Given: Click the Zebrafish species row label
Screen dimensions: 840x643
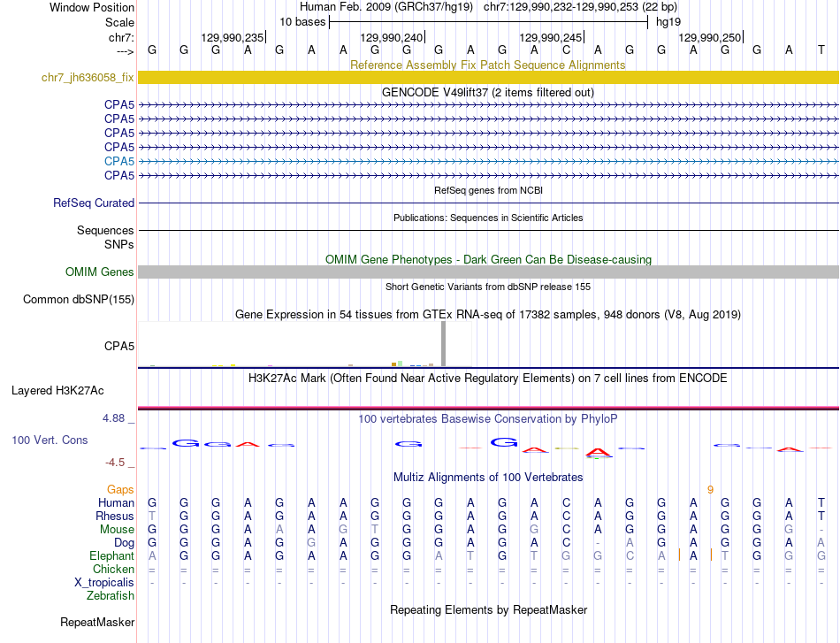Looking at the screenshot, I should (111, 596).
